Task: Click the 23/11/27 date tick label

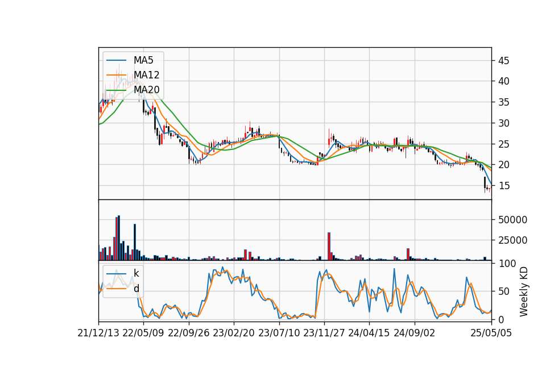Action: 324,333
